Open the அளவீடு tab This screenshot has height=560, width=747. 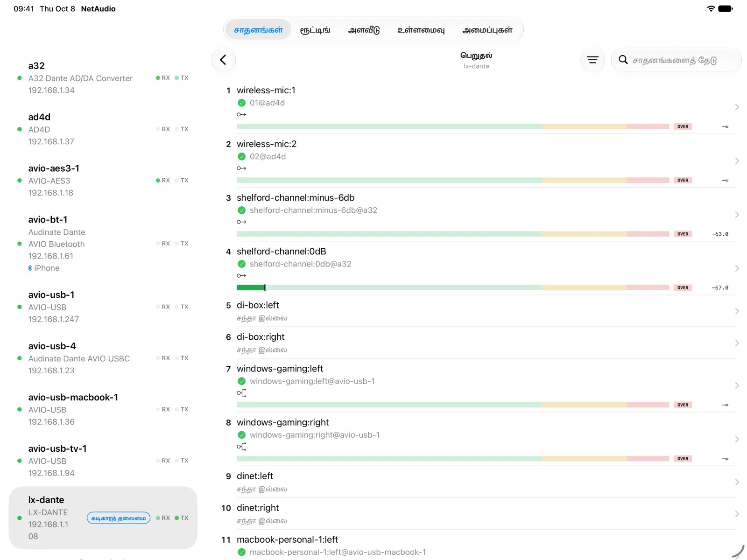click(x=364, y=30)
